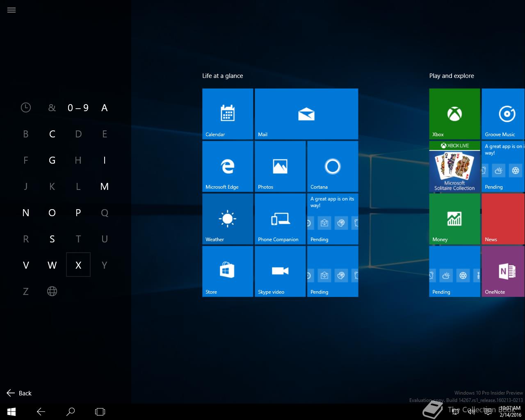
Task: Click the globe icon in letter grid
Action: coord(52,292)
